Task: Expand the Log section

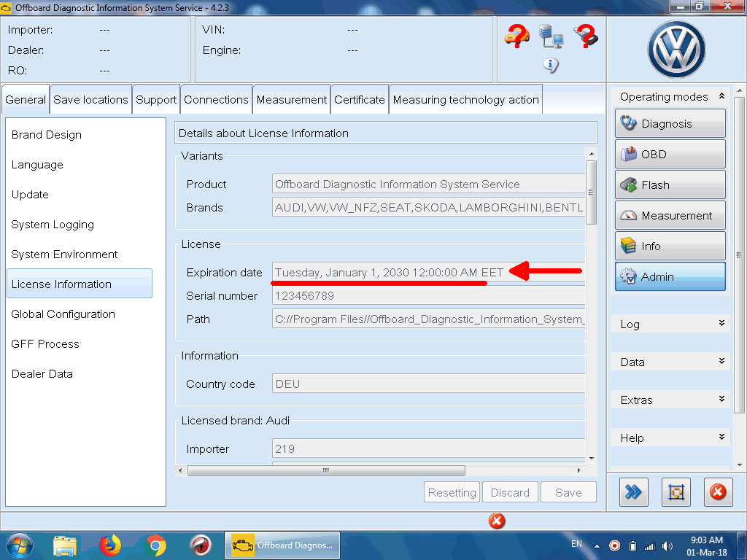Action: 721,324
